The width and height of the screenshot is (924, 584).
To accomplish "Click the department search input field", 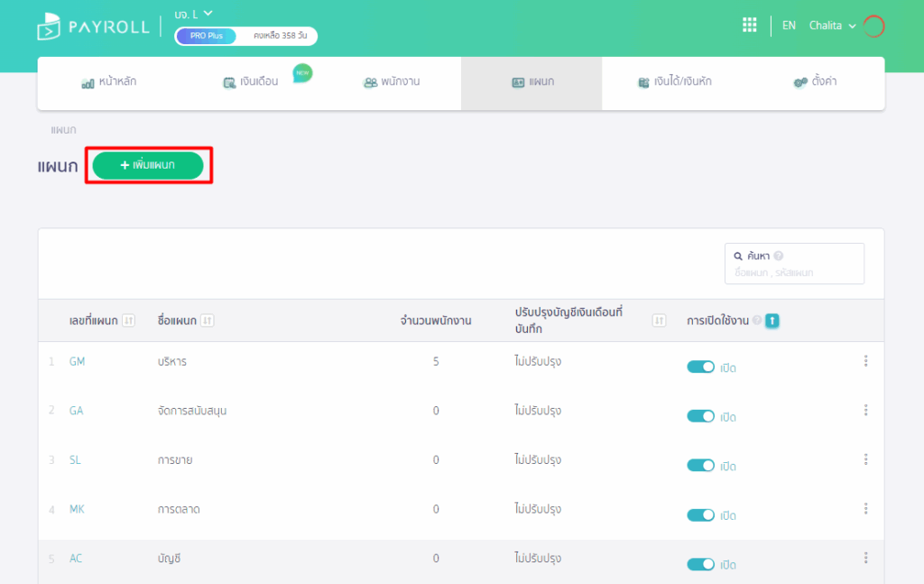I will pyautogui.click(x=794, y=272).
